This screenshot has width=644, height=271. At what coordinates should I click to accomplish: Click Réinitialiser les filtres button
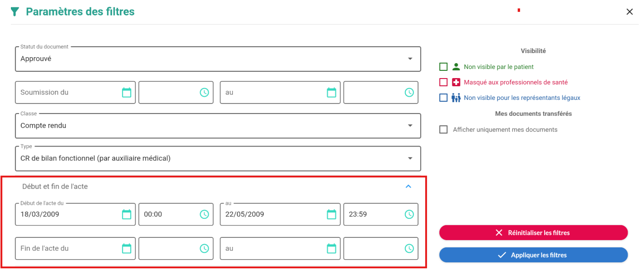pos(533,233)
